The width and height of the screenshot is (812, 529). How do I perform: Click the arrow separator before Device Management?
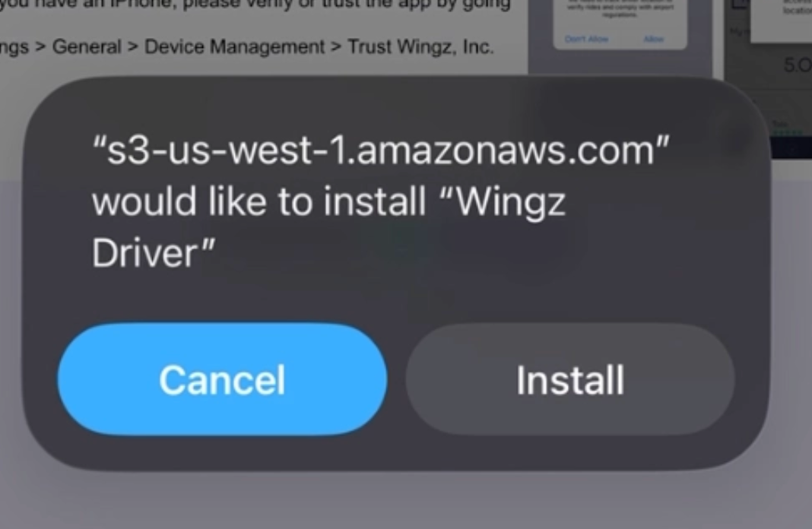tap(132, 47)
